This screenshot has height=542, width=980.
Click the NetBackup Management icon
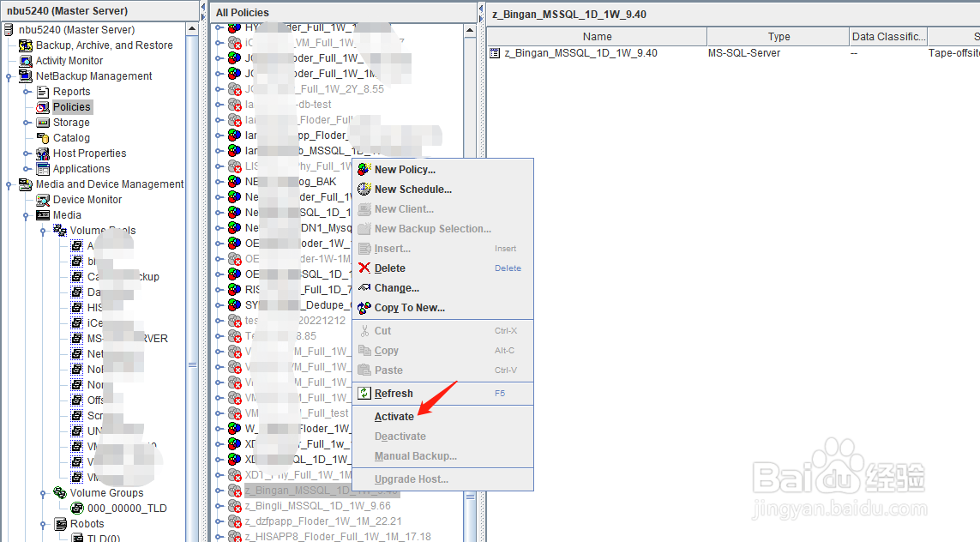pyautogui.click(x=26, y=75)
